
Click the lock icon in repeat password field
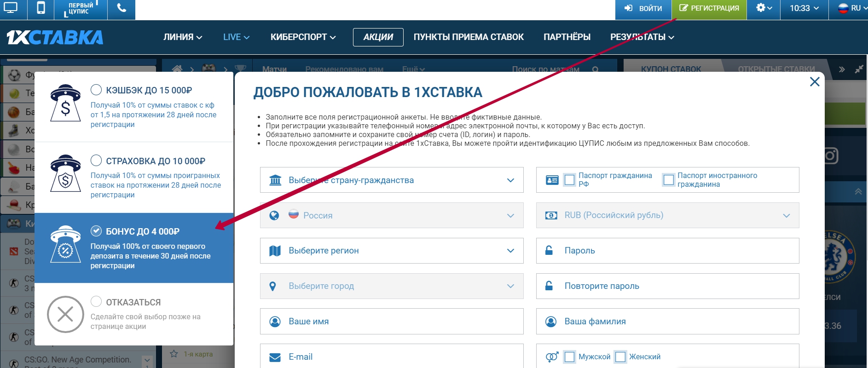pos(549,286)
